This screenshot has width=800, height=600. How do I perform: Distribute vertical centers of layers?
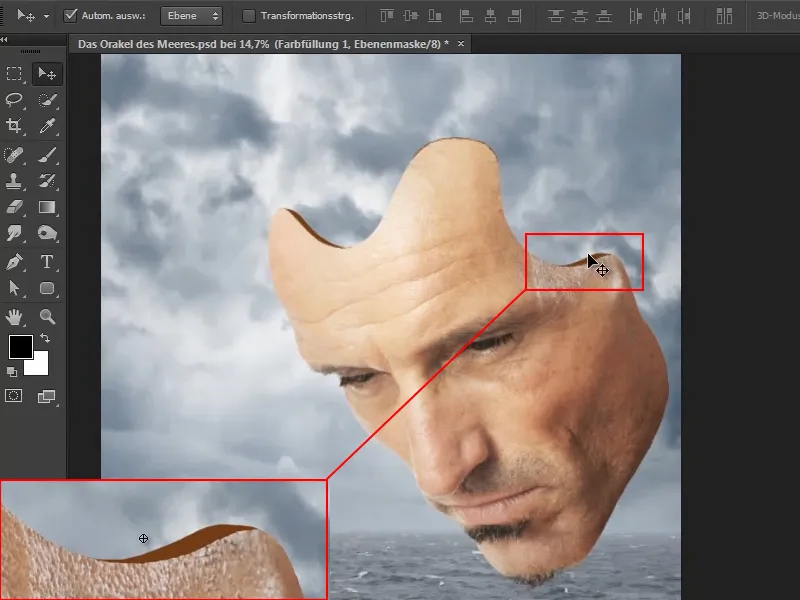click(580, 16)
